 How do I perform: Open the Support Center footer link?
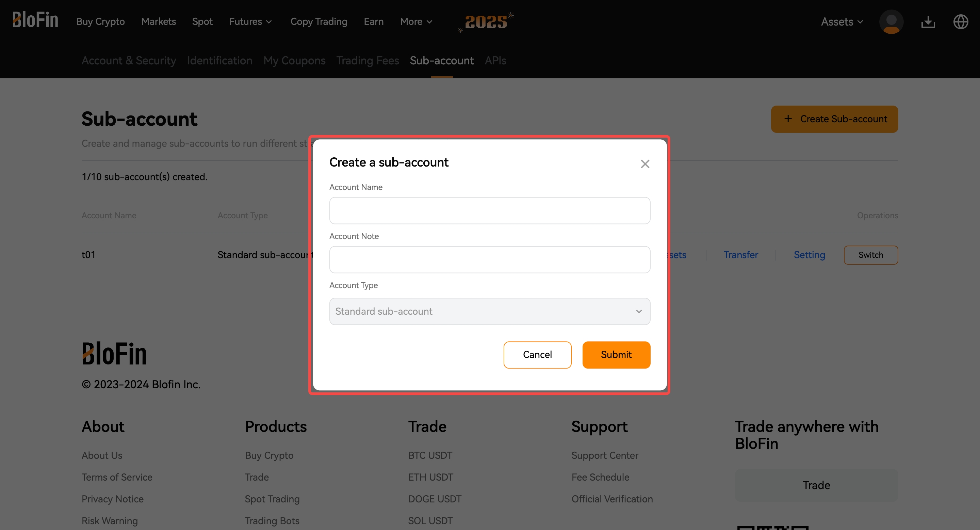[x=605, y=455]
